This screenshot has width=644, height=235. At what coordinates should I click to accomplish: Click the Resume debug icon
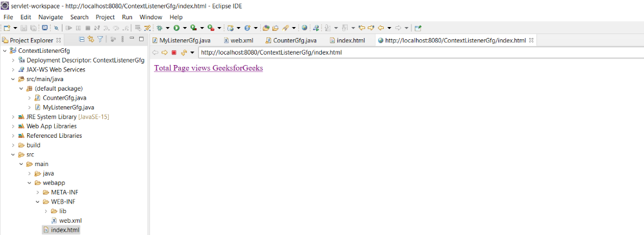[x=69, y=28]
